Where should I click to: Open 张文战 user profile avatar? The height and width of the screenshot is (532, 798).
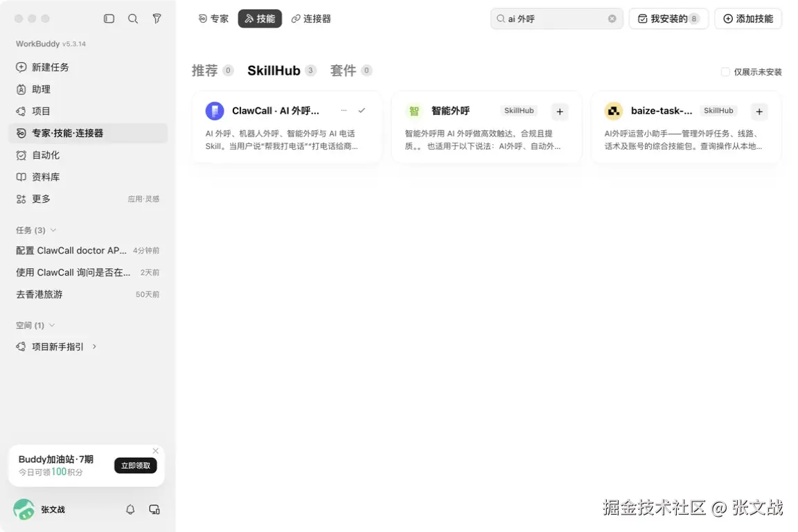[x=24, y=509]
